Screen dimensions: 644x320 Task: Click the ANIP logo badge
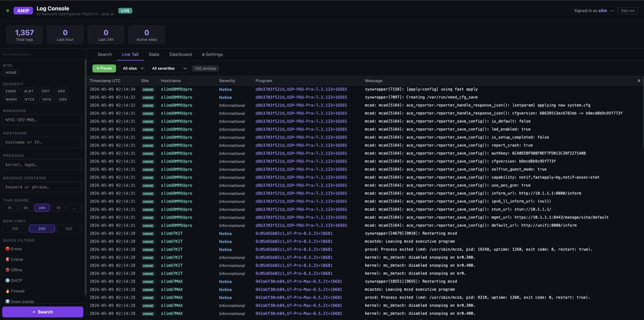23,10
